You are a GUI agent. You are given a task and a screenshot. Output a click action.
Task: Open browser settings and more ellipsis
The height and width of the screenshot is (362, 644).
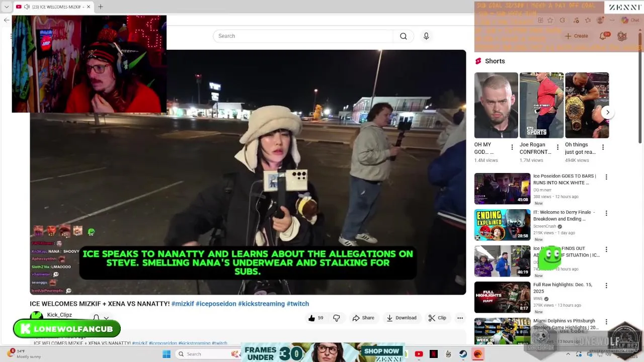611,20
